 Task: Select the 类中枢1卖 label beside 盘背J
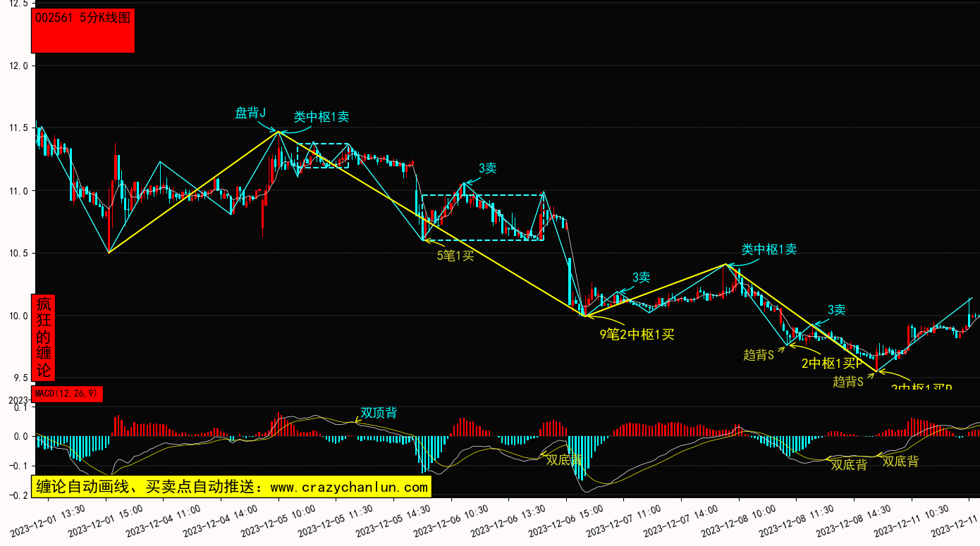(321, 117)
